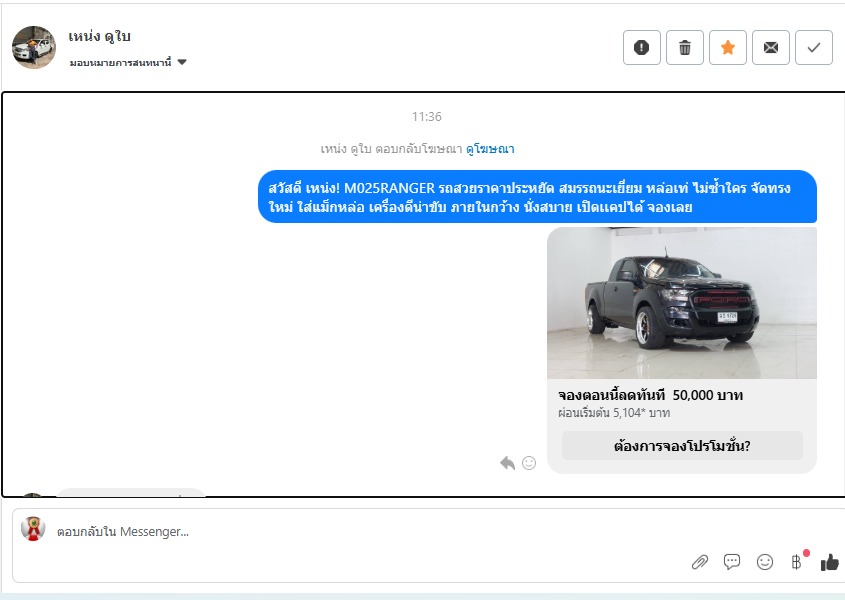Add reaction with smiley icon beside message
The height and width of the screenshot is (600, 845).
(529, 463)
